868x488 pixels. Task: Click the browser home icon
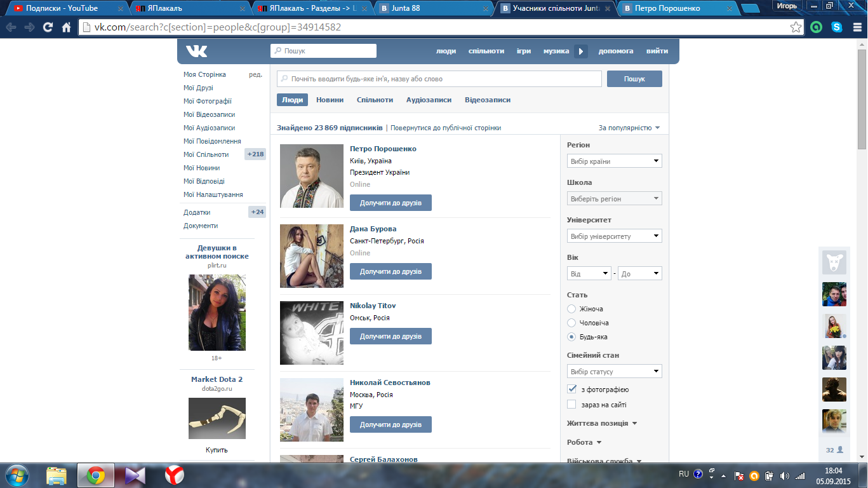(x=66, y=27)
